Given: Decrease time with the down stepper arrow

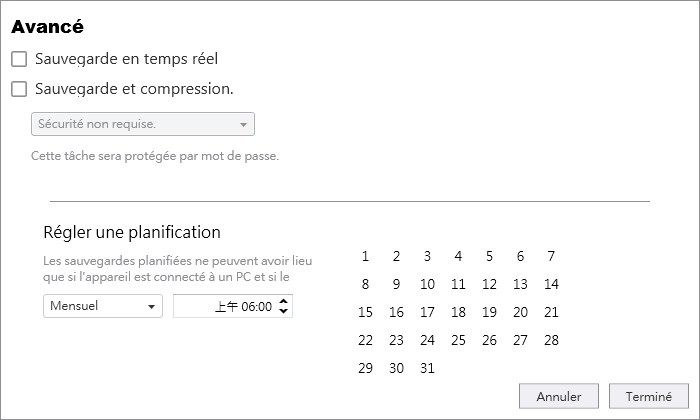Looking at the screenshot, I should [283, 311].
